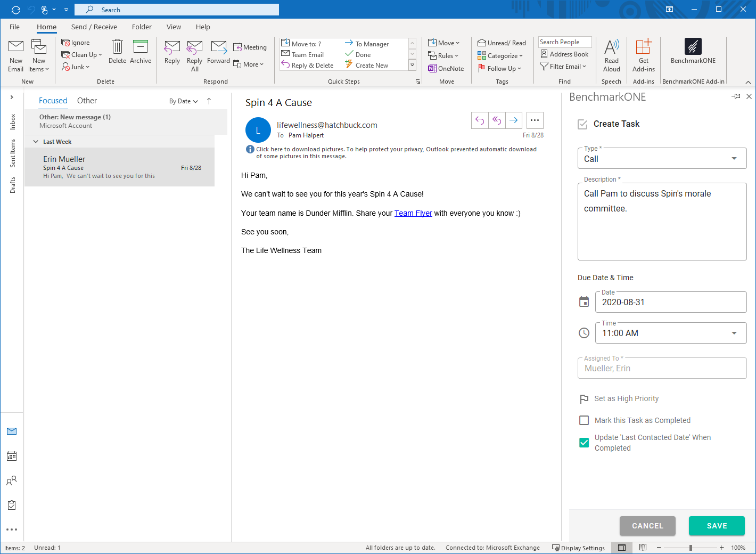Click the Delete trash icon

point(117,51)
